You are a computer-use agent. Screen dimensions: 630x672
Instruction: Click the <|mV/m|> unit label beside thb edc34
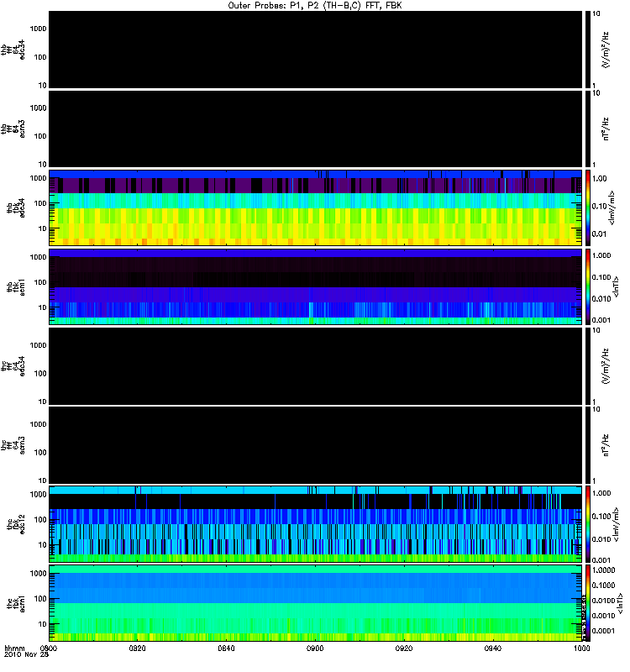[x=612, y=207]
